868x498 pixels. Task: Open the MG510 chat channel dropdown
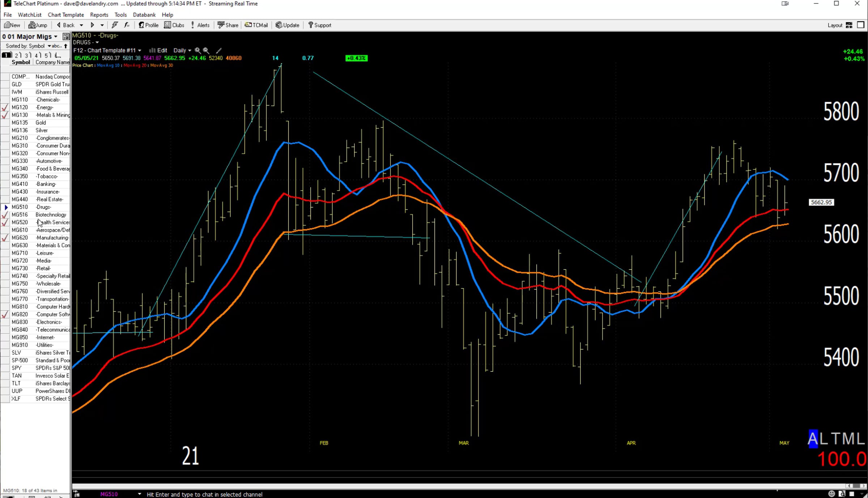point(139,494)
